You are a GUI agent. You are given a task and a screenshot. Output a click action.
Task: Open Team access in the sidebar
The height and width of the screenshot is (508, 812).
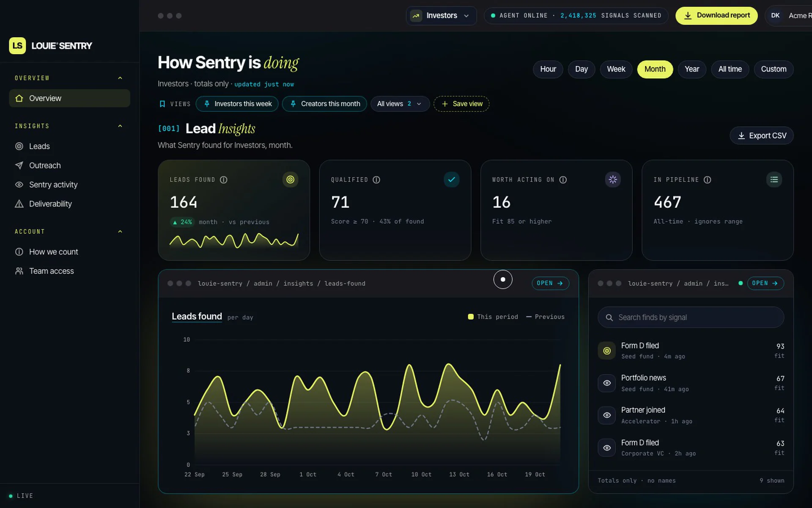pos(69,271)
